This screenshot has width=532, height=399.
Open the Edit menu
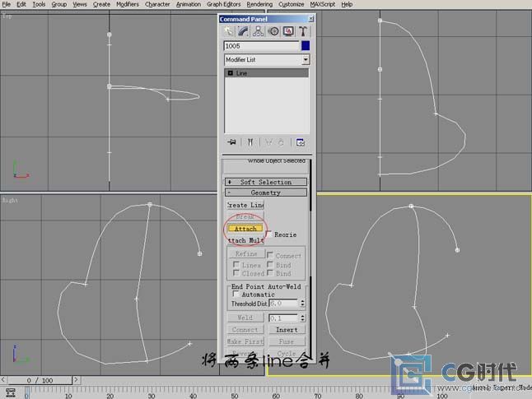pyautogui.click(x=21, y=4)
